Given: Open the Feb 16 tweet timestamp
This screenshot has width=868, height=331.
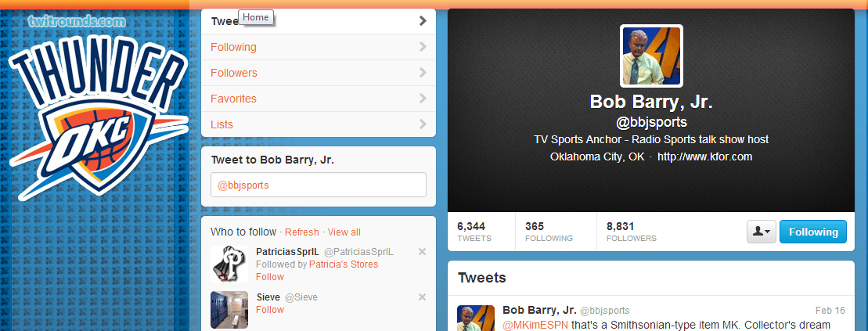Looking at the screenshot, I should click(x=830, y=310).
